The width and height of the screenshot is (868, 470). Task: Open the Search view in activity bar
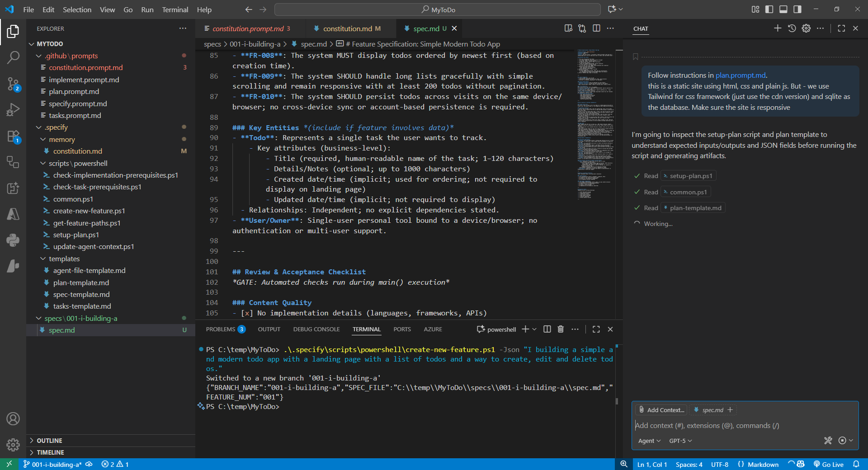pos(13,57)
